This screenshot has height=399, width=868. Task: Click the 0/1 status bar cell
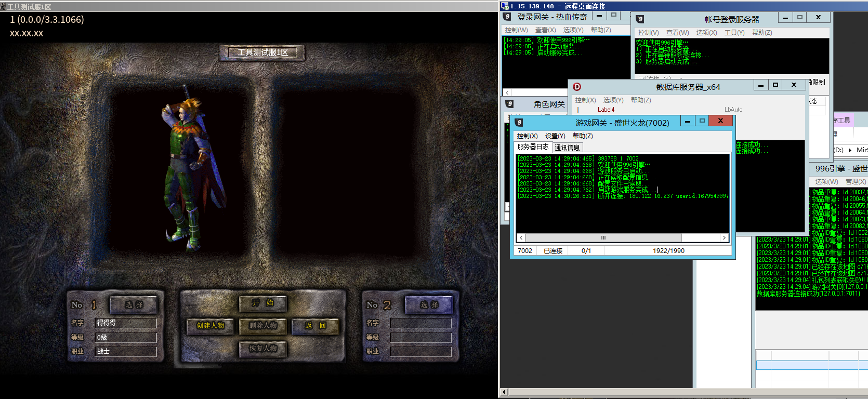click(586, 251)
